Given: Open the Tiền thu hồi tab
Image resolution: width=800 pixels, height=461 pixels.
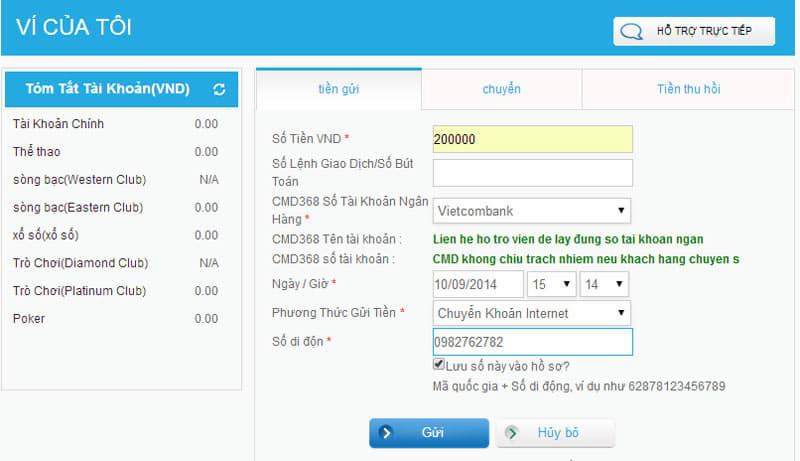Looking at the screenshot, I should tap(688, 89).
